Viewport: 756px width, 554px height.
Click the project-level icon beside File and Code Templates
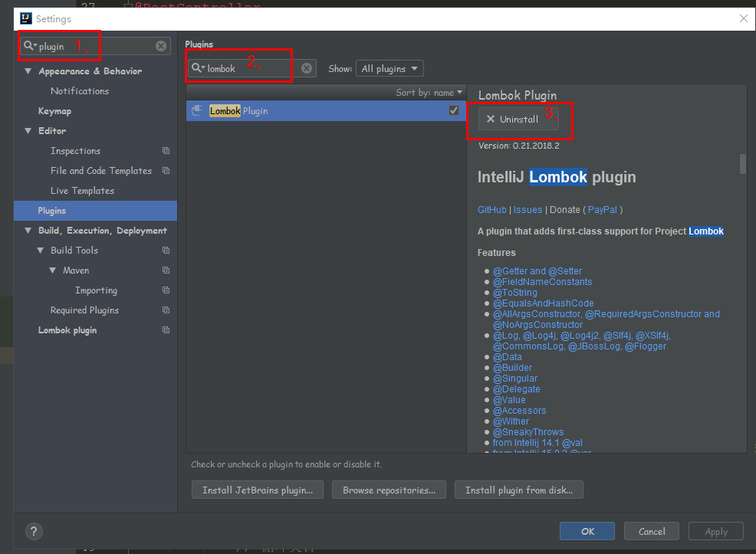(x=166, y=171)
